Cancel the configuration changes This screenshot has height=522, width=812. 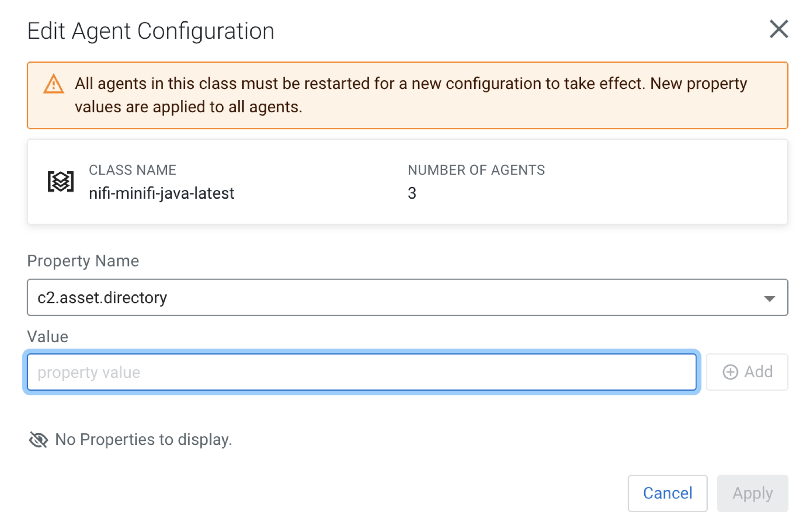click(x=667, y=493)
